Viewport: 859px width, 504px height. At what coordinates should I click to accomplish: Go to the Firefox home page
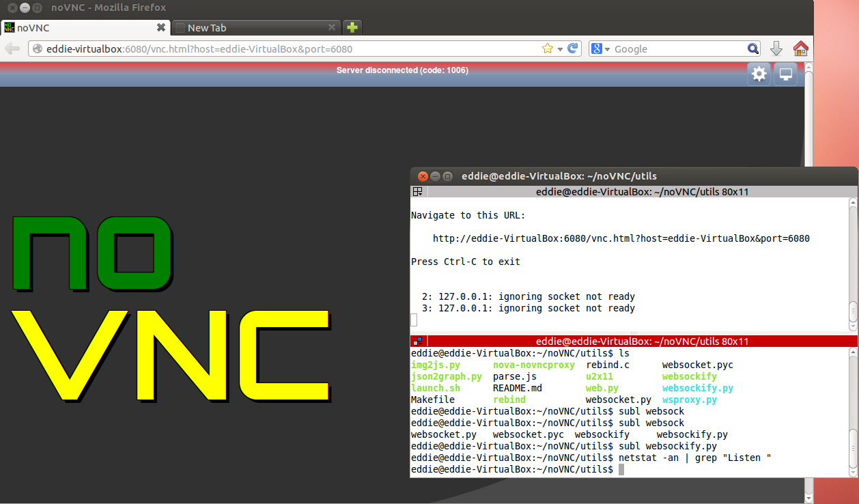[x=800, y=48]
